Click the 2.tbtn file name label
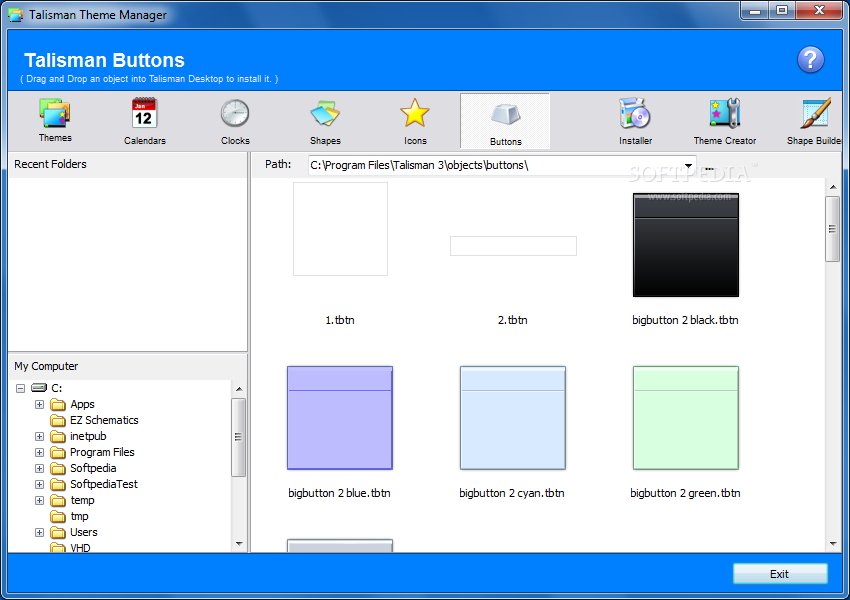Viewport: 850px width, 600px height. point(512,320)
